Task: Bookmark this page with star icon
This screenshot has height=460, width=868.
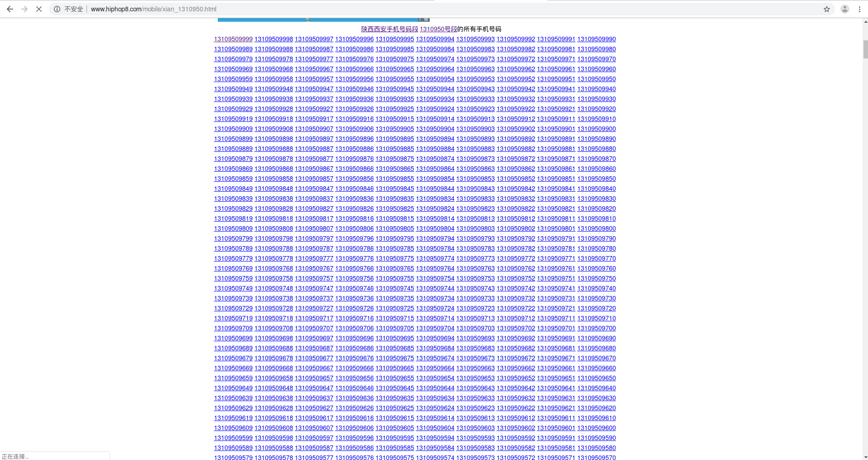Action: [827, 9]
